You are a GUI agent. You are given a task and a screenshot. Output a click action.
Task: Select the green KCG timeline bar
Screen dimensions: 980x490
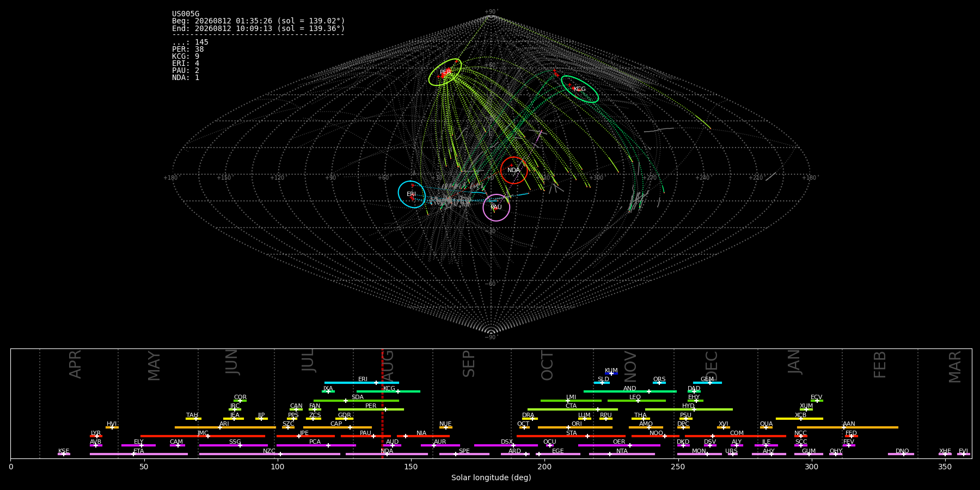coord(388,391)
